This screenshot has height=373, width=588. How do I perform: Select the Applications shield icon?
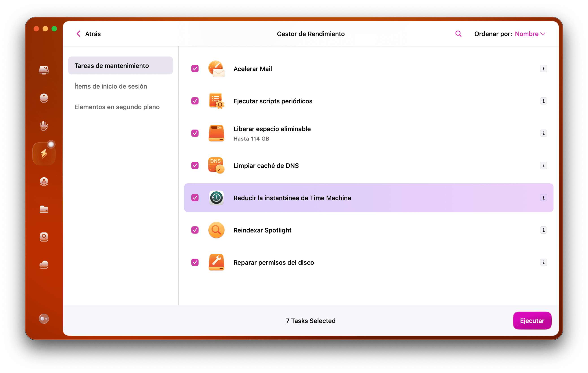point(44,182)
